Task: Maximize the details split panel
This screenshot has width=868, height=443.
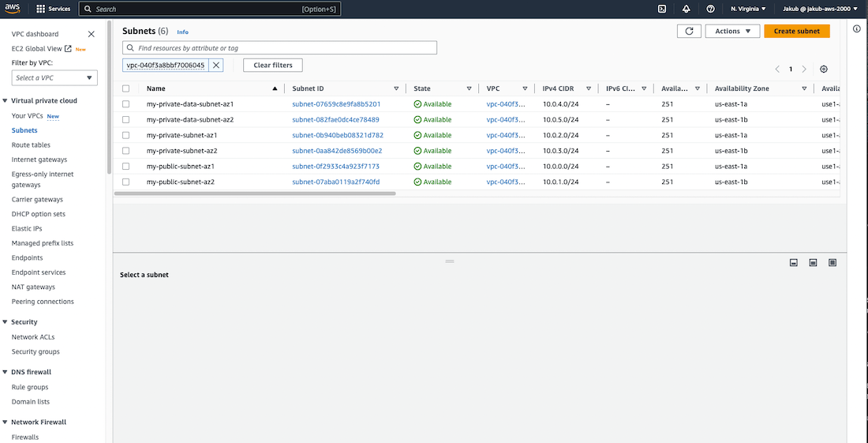Action: pos(832,262)
